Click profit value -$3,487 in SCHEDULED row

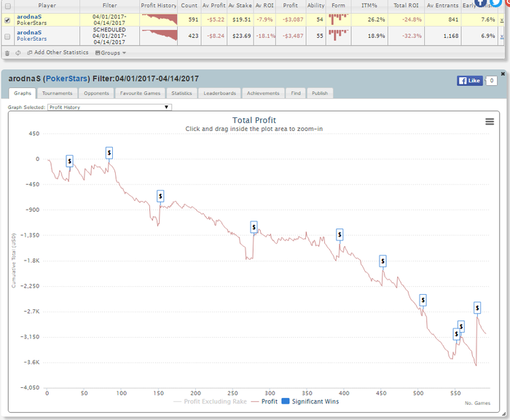pyautogui.click(x=293, y=36)
